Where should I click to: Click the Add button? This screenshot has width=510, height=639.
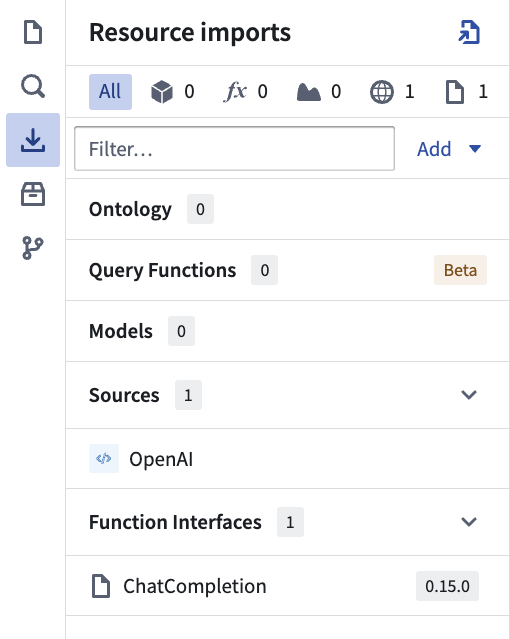click(x=434, y=149)
